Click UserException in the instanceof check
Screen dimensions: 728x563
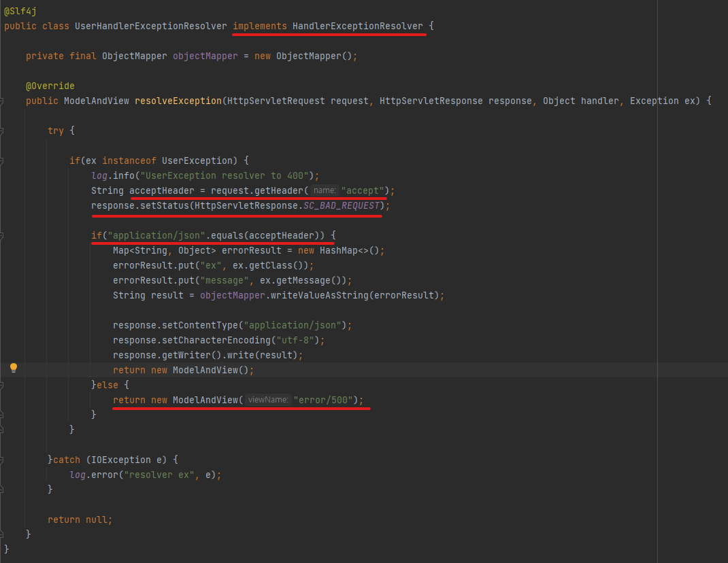click(197, 160)
